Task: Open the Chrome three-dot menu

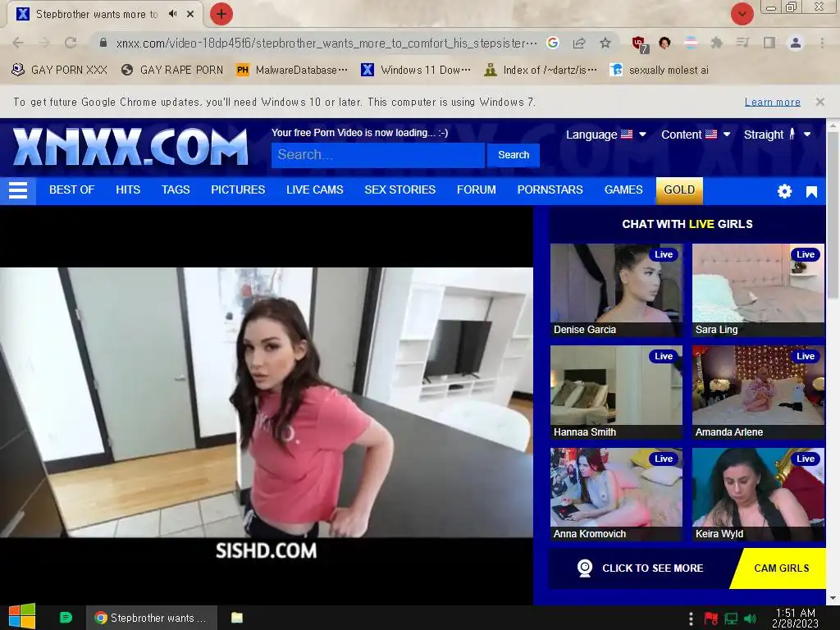Action: click(822, 43)
